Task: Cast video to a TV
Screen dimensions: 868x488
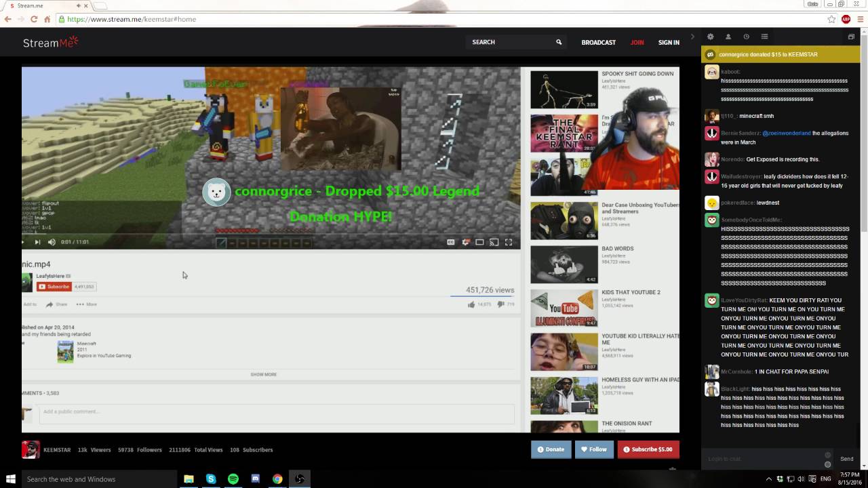Action: pyautogui.click(x=494, y=242)
